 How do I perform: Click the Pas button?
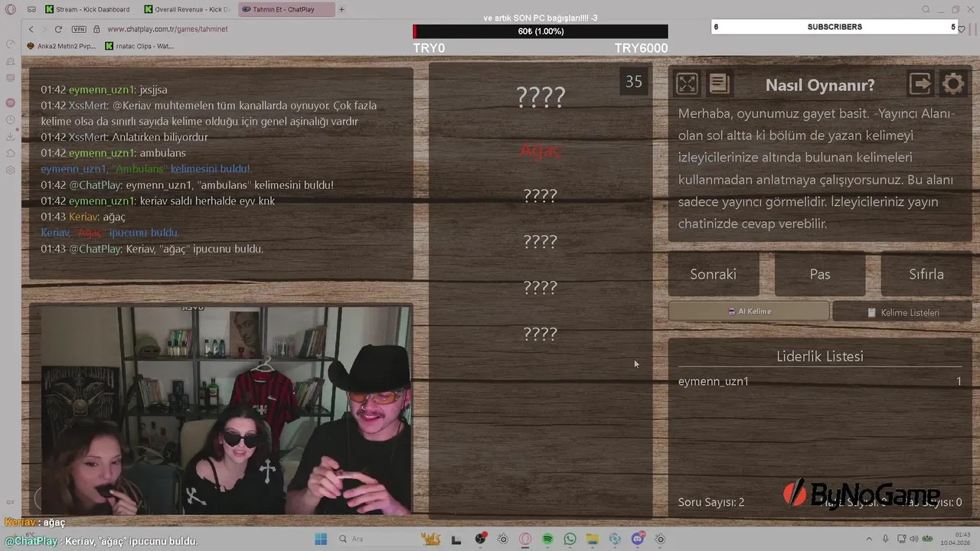[820, 274]
